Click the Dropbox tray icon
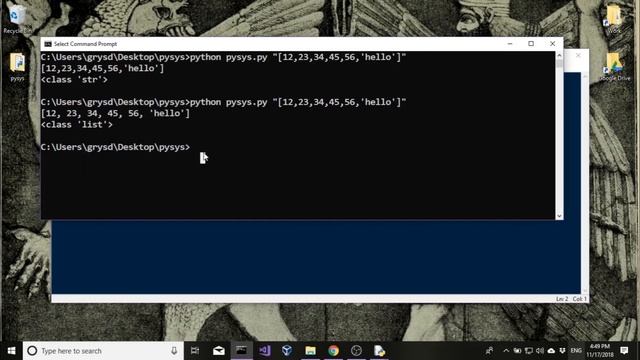640x360 pixels. coord(562,351)
